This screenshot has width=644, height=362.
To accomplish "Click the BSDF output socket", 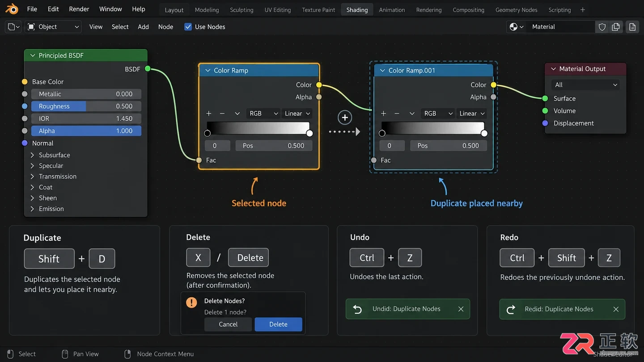I will 148,69.
